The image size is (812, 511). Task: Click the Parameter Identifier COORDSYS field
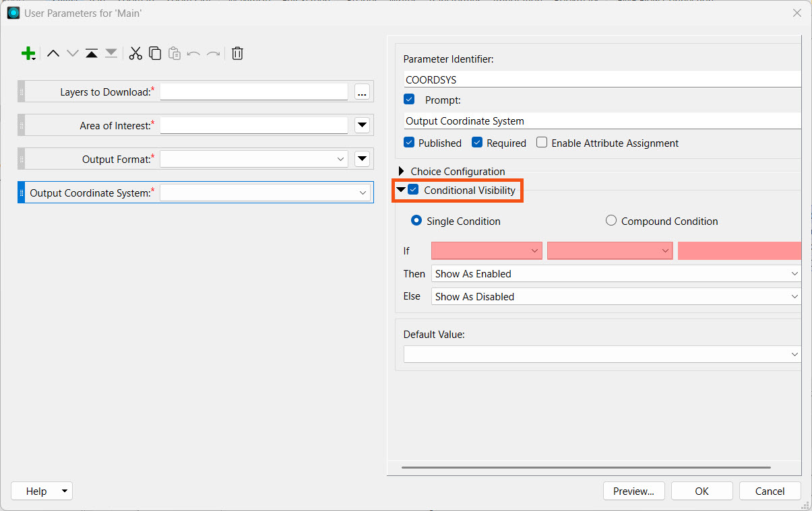point(602,79)
